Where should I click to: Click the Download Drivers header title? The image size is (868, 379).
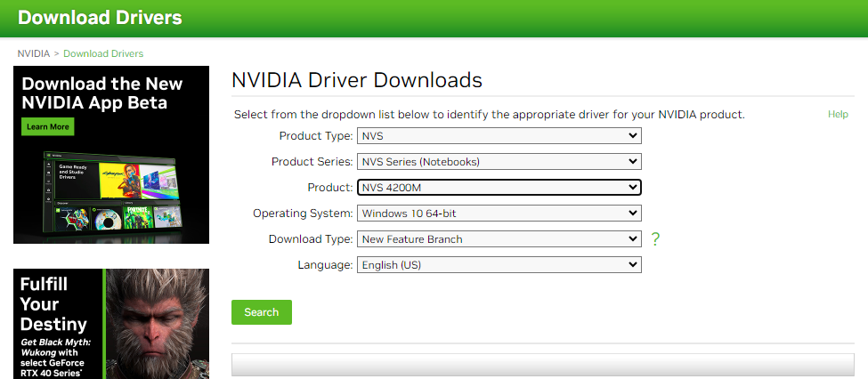pos(100,18)
